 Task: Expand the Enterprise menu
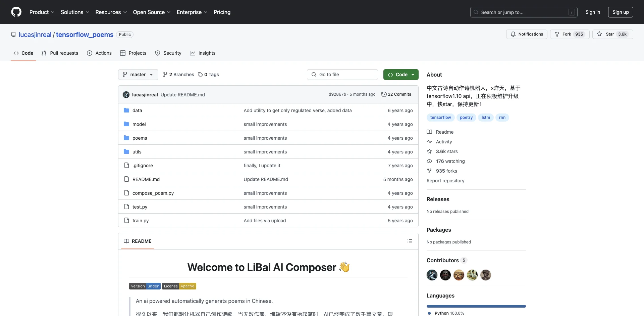pyautogui.click(x=192, y=12)
